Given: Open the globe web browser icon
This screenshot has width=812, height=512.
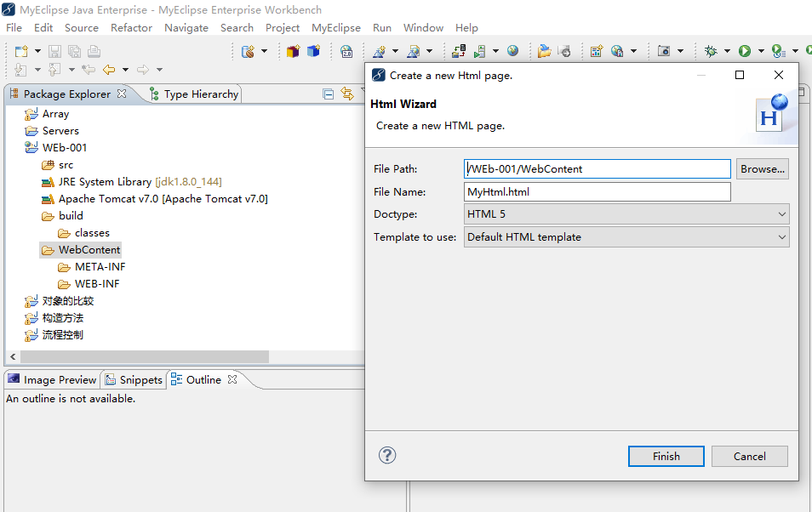Looking at the screenshot, I should point(512,51).
